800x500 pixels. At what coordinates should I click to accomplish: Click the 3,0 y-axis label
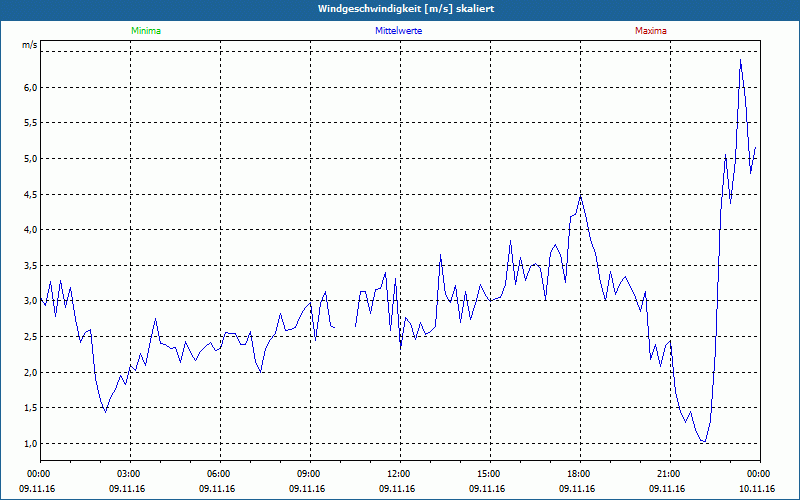click(31, 301)
